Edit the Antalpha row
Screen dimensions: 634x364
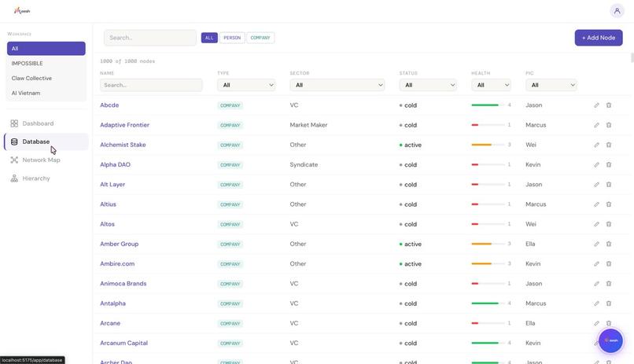click(x=596, y=303)
